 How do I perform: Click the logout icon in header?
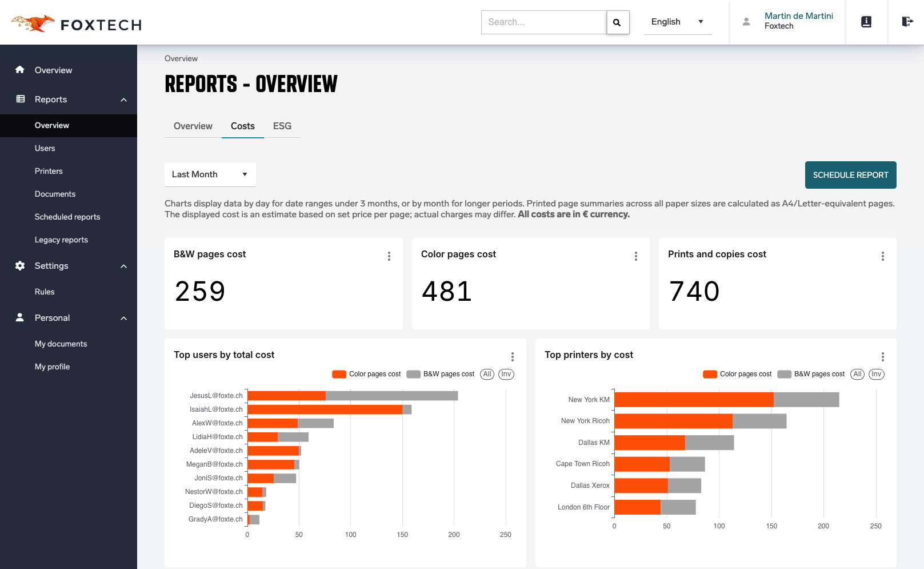[907, 22]
